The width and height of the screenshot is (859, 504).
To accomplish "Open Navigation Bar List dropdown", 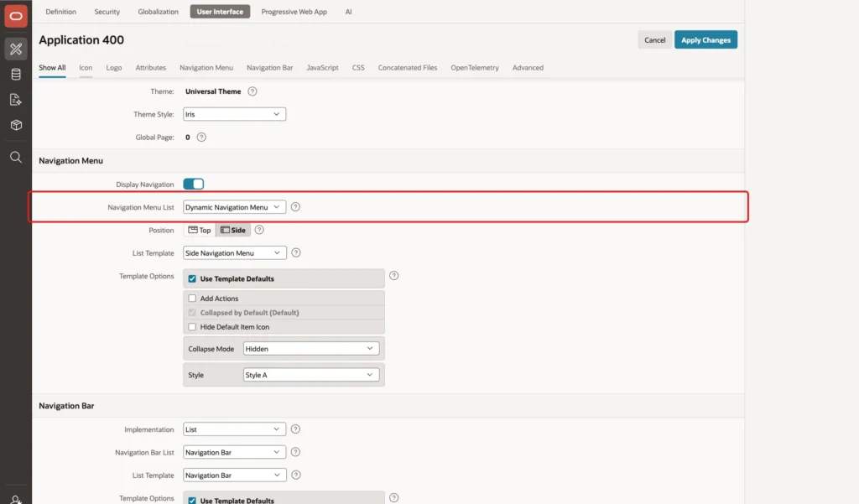I will [235, 453].
